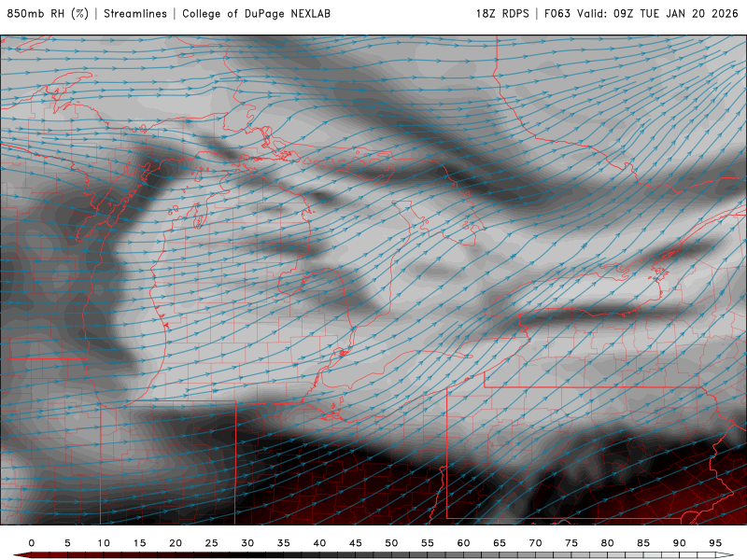This screenshot has height=560, width=747.
Task: Click the 90 label on the legend
Action: click(680, 543)
